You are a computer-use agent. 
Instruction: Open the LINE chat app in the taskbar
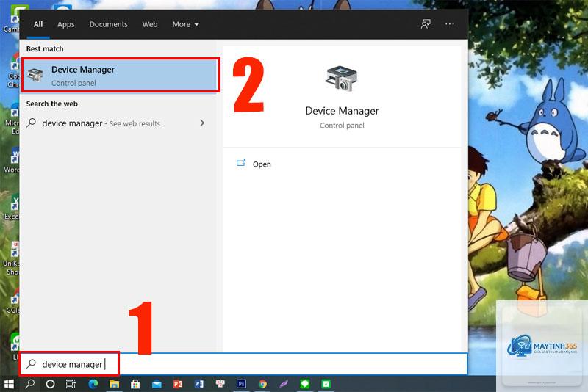pyautogui.click(x=305, y=384)
